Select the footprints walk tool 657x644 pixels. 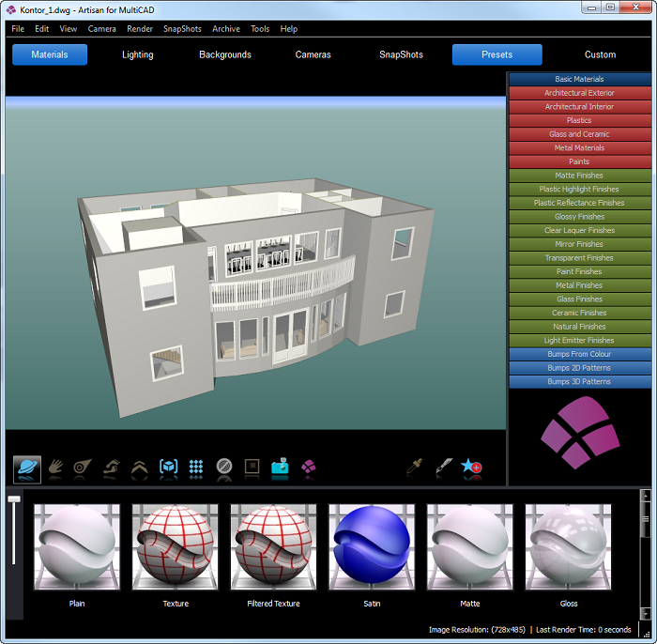click(112, 467)
